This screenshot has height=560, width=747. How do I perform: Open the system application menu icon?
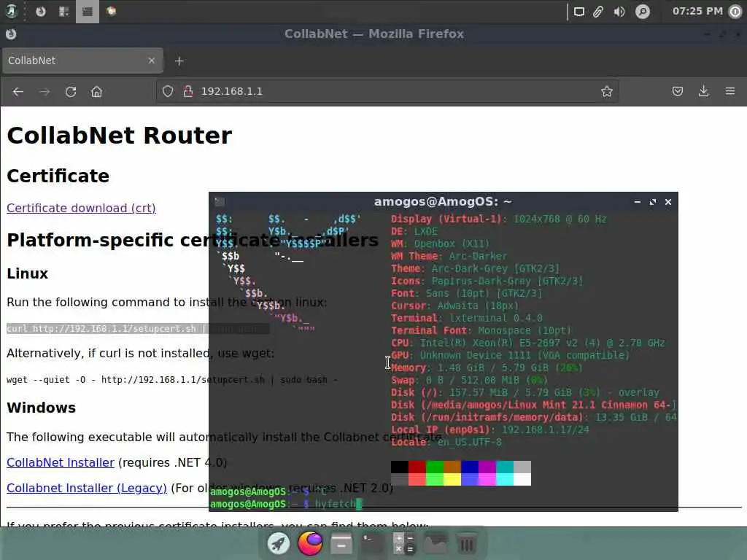pos(11,11)
